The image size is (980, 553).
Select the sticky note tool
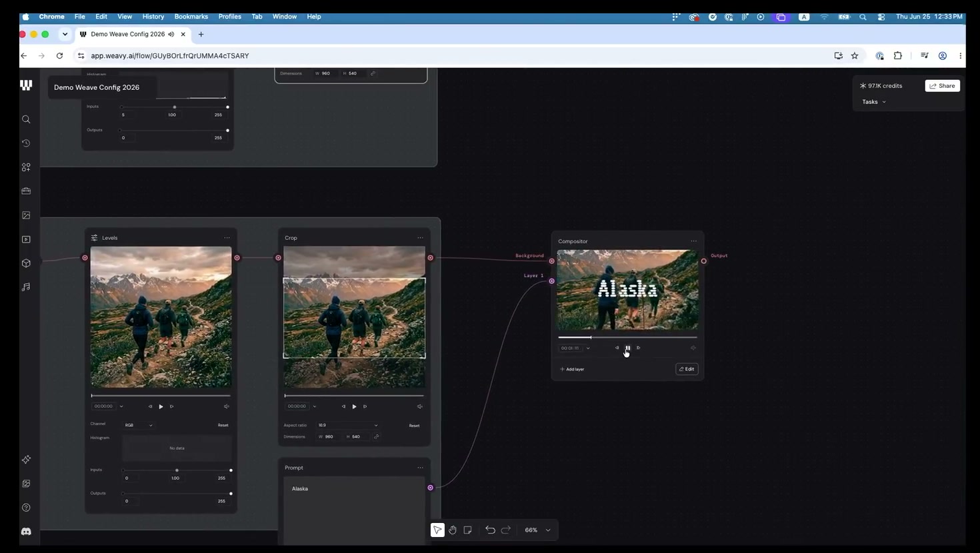click(x=468, y=530)
